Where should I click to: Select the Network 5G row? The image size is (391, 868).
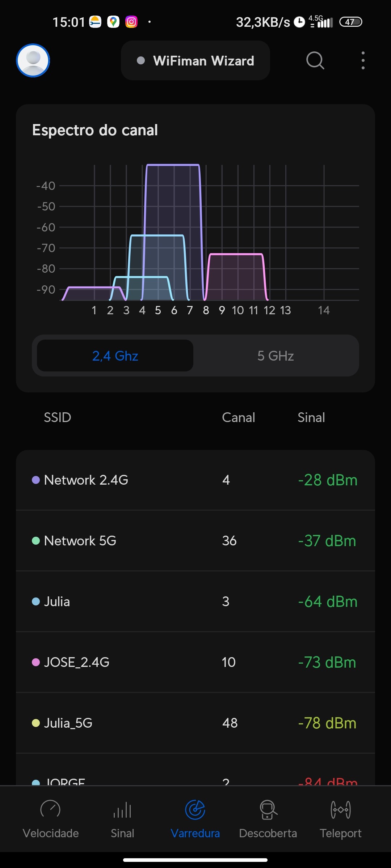pos(195,541)
